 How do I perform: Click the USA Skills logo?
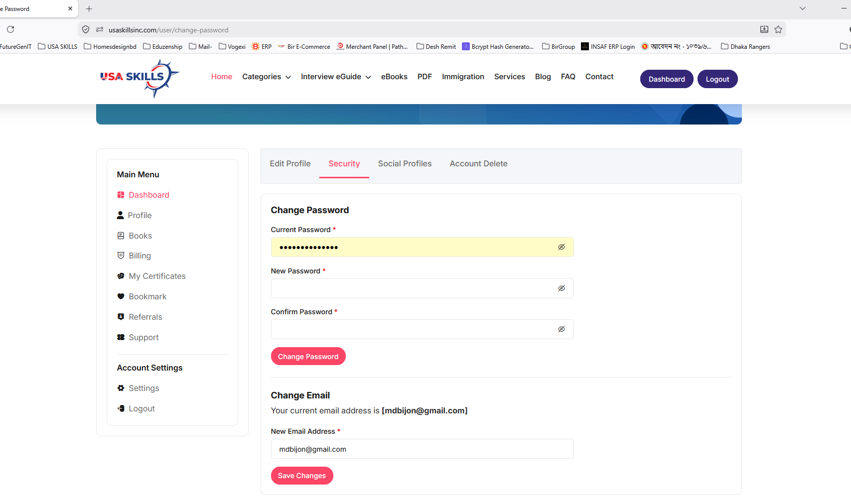[x=140, y=78]
